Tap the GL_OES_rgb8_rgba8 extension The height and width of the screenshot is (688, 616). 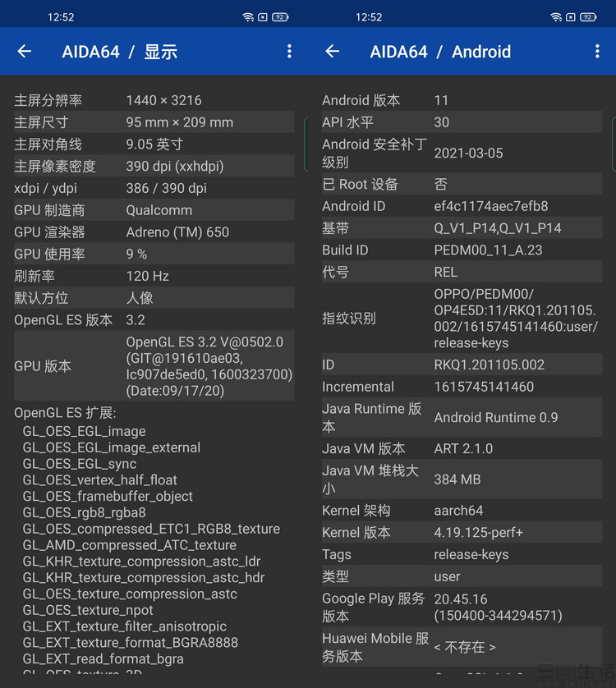(85, 512)
